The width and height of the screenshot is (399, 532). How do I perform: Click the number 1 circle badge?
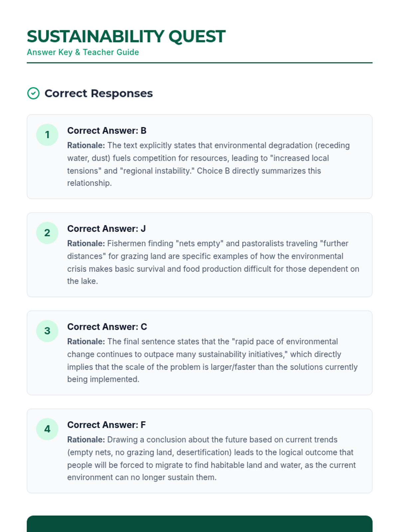pyautogui.click(x=47, y=135)
